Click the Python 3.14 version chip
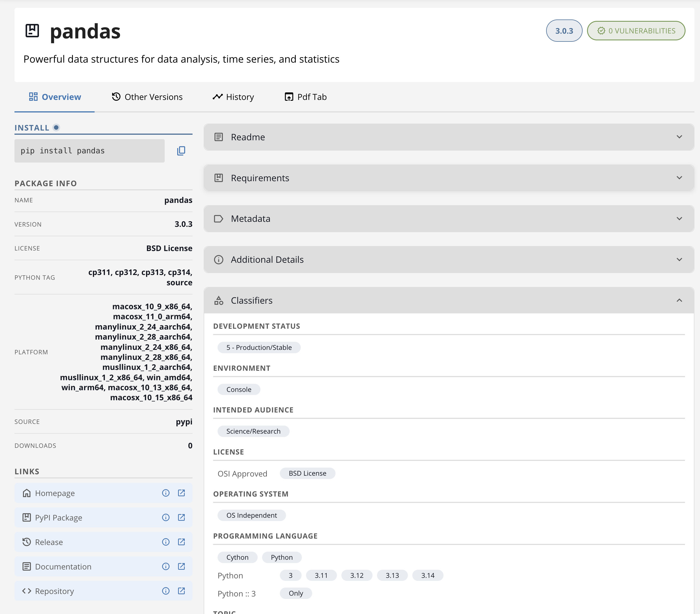Screen dimensions: 700x614 click(428, 575)
